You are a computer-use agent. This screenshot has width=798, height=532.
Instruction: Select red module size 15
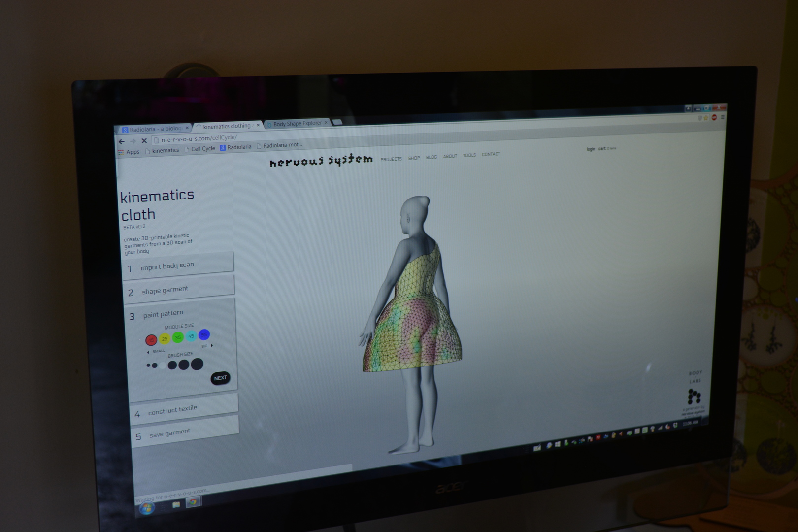[151, 340]
